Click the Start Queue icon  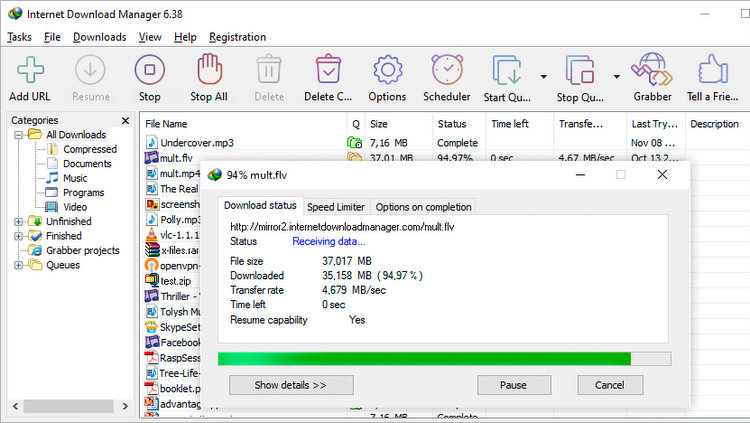[x=507, y=70]
